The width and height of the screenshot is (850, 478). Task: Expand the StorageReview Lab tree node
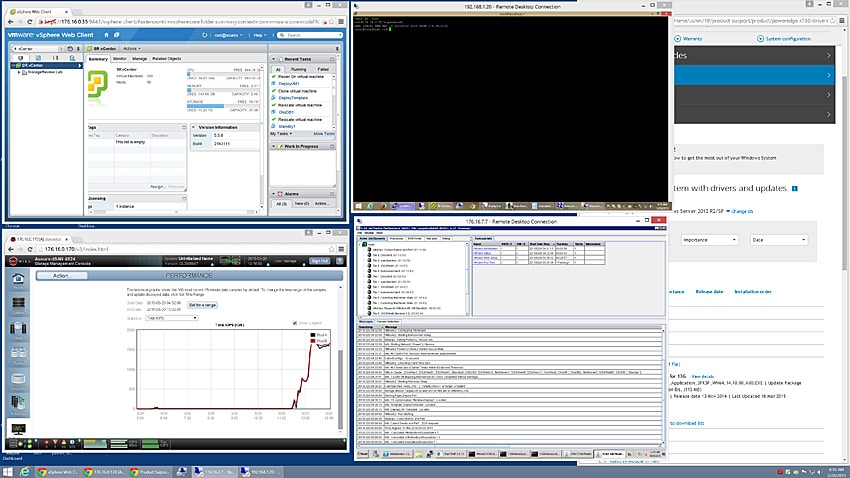(x=20, y=72)
